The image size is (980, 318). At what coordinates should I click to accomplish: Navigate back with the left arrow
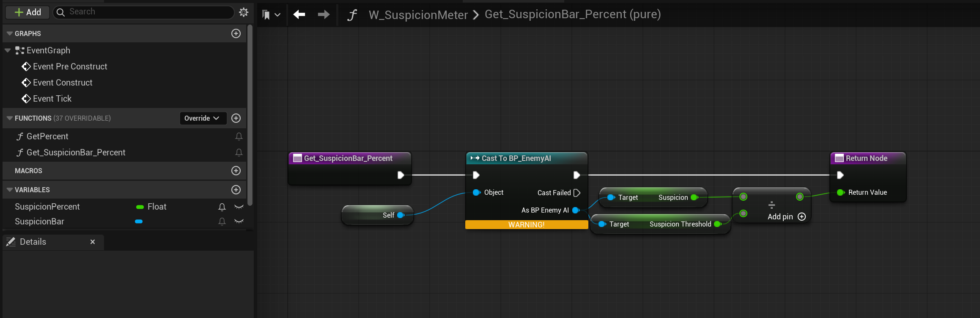(x=299, y=15)
